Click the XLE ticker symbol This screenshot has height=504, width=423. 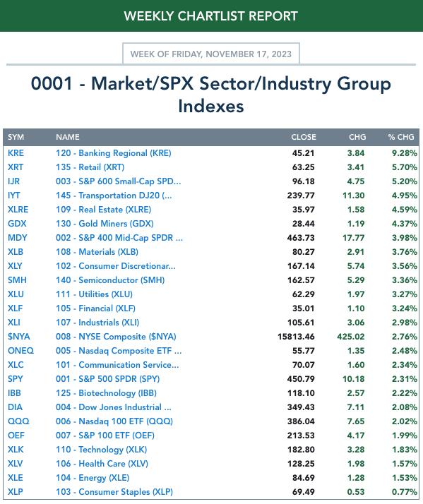(16, 478)
